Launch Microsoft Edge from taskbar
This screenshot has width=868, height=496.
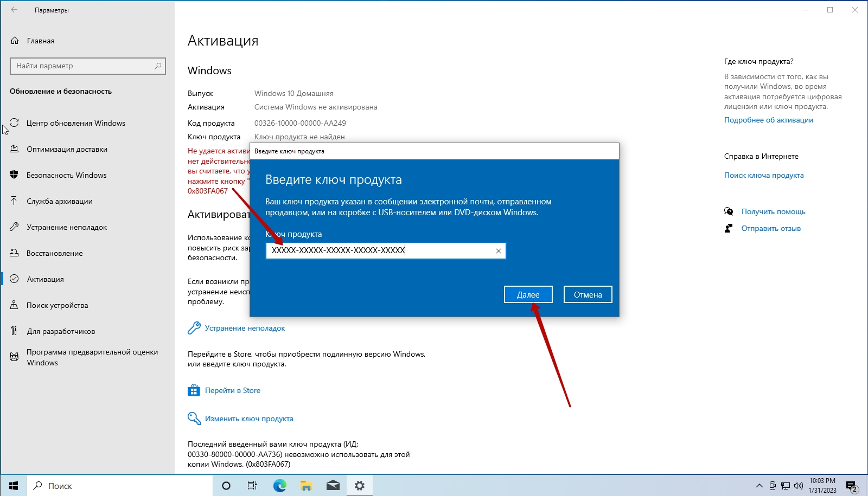[279, 486]
